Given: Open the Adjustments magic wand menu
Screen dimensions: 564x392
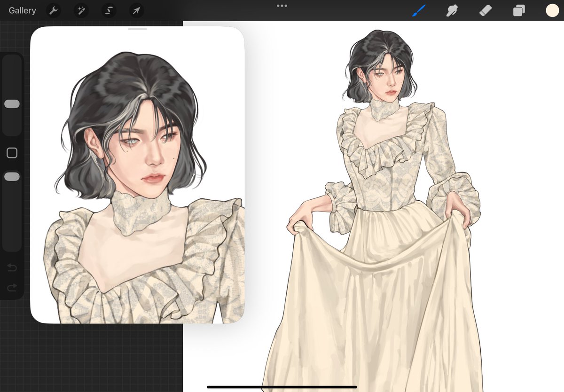Looking at the screenshot, I should (x=81, y=10).
